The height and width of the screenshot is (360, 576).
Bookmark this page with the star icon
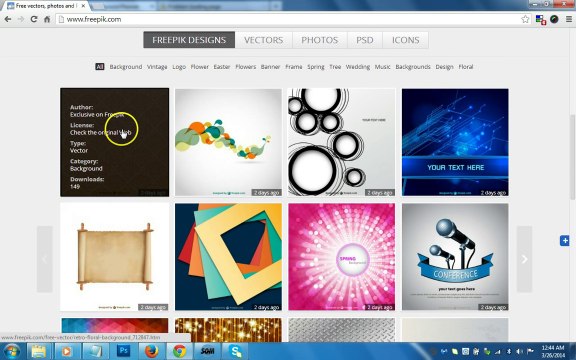(525, 19)
